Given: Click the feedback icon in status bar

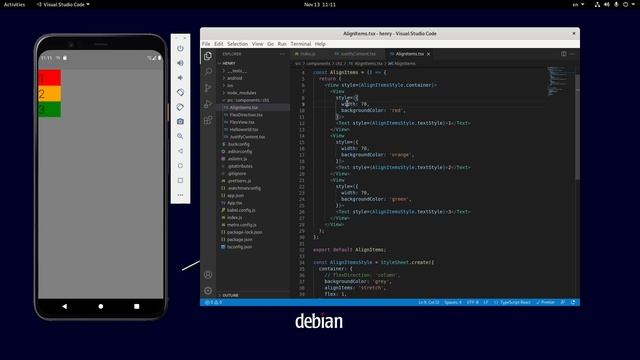Looking at the screenshot, I should (563, 302).
